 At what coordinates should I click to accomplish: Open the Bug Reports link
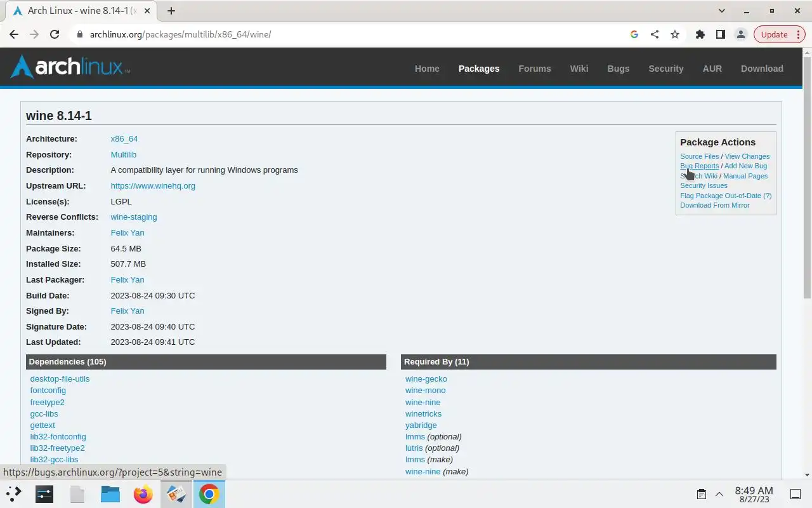[x=700, y=166]
